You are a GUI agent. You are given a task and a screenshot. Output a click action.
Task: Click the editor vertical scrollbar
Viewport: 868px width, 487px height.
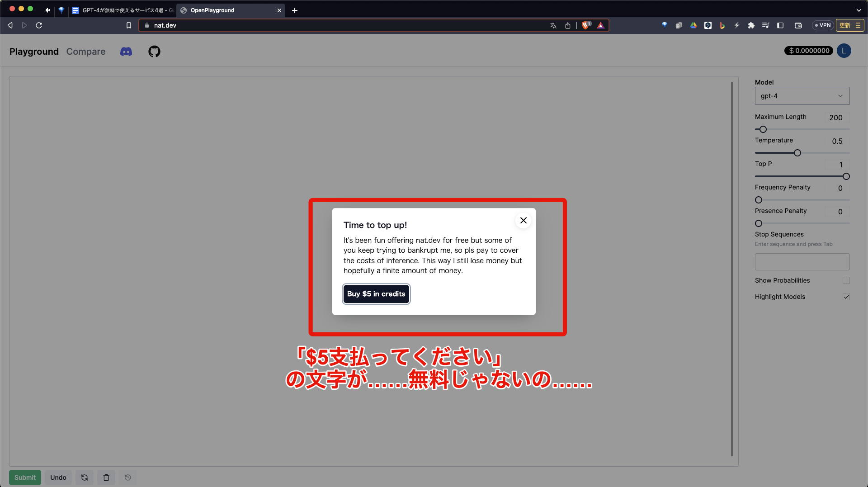tap(732, 269)
